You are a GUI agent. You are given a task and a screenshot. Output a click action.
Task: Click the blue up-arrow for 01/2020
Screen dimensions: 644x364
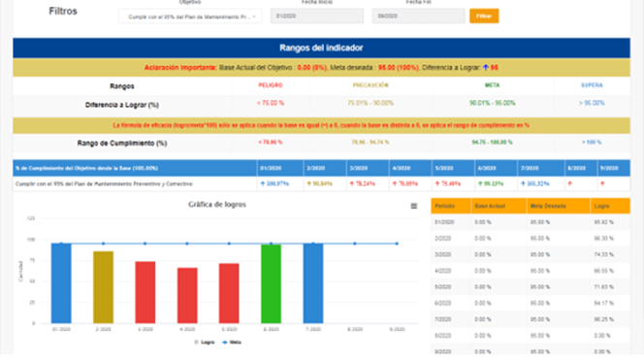point(263,183)
